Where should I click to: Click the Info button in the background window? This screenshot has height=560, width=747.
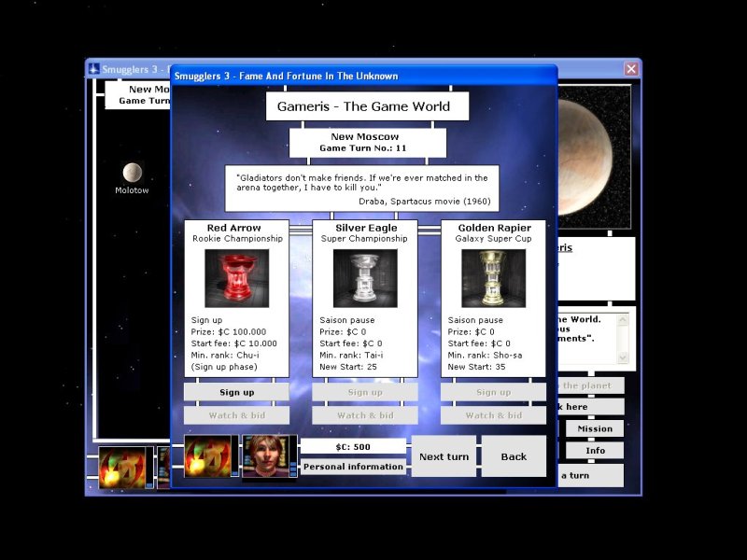(595, 450)
